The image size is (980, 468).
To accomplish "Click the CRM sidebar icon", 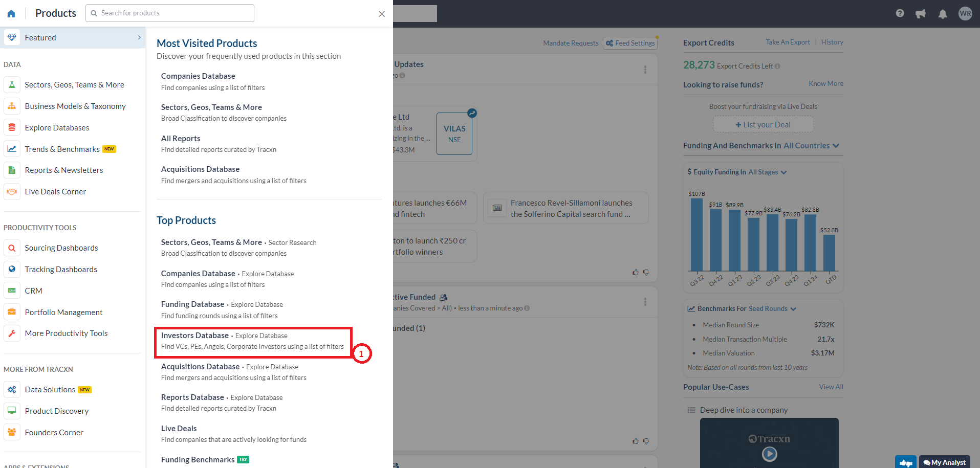I will pyautogui.click(x=12, y=291).
